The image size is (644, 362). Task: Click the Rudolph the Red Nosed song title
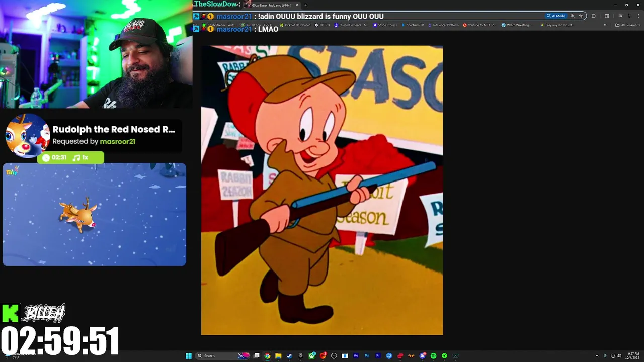tap(114, 129)
